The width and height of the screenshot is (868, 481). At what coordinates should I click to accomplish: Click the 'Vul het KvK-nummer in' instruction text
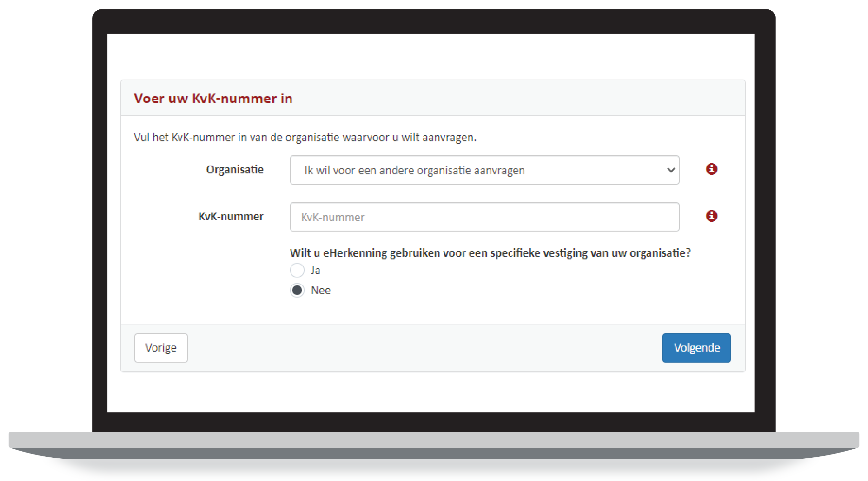click(305, 137)
